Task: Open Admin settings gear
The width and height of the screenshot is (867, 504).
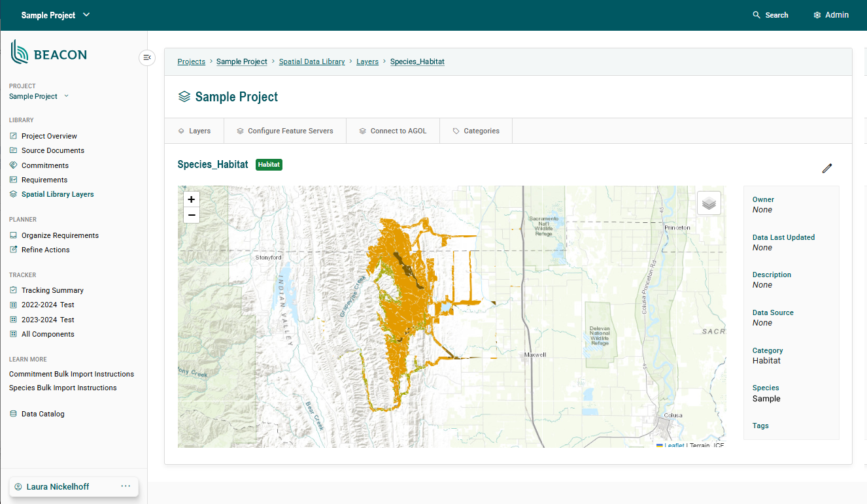Action: pyautogui.click(x=817, y=15)
